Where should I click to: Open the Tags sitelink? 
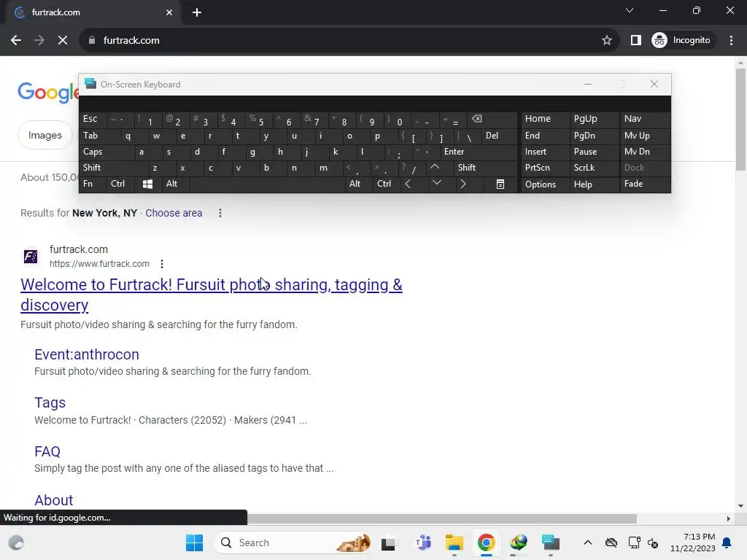pos(50,402)
